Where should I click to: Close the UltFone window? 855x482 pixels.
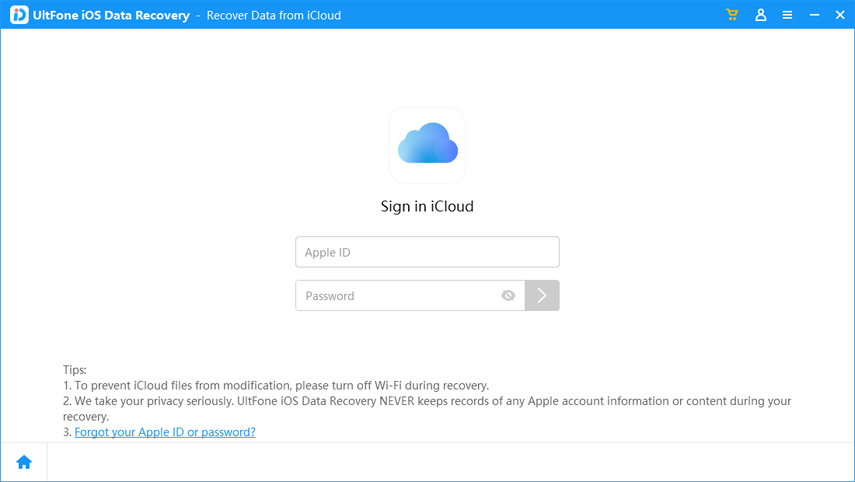pos(840,15)
